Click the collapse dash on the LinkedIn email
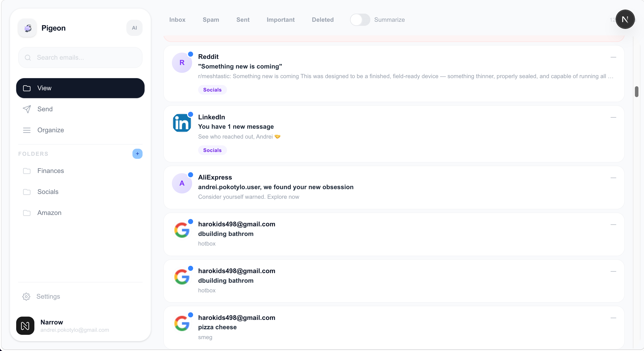644x351 pixels. tap(613, 117)
